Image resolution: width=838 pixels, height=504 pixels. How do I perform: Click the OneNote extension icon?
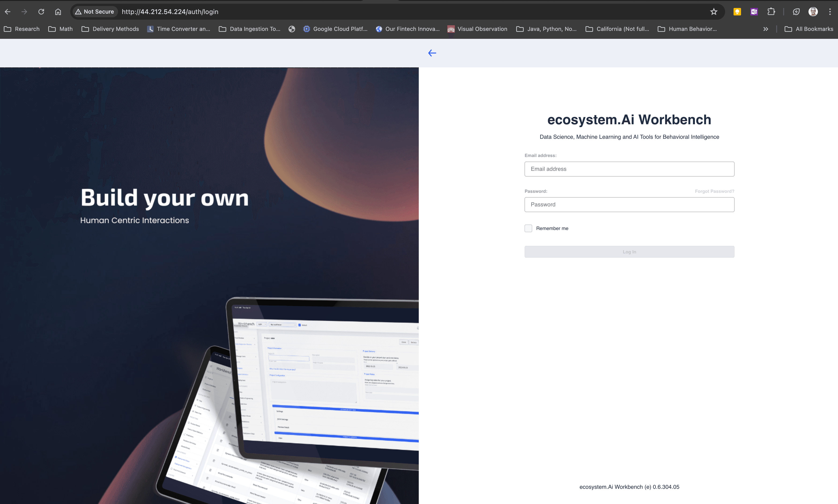pos(754,11)
